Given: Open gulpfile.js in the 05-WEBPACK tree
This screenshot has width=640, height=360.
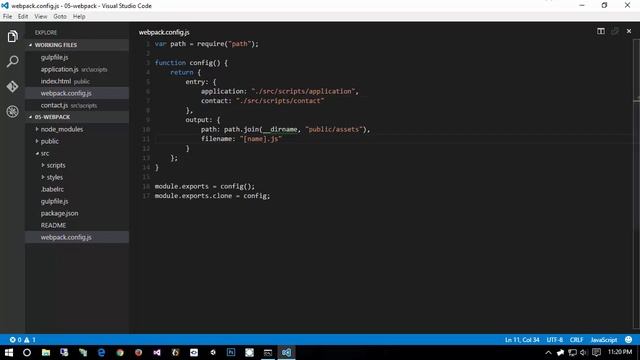Looking at the screenshot, I should pos(77,201).
